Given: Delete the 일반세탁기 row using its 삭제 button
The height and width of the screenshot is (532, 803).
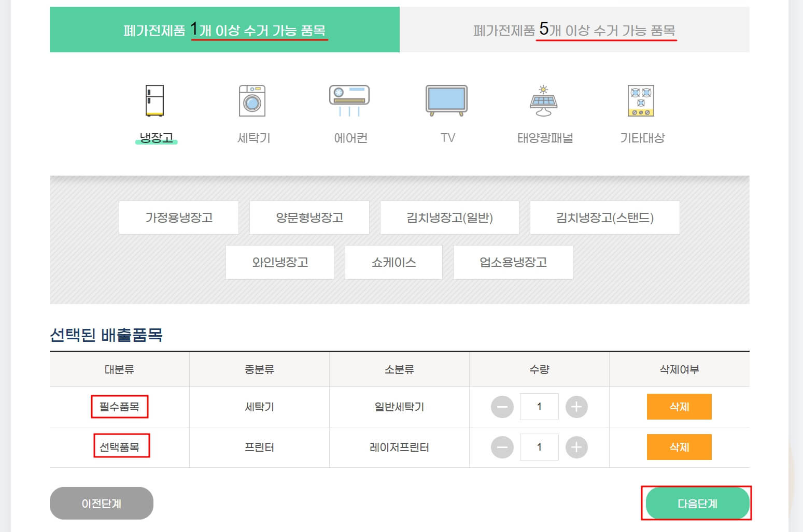Looking at the screenshot, I should coord(679,407).
